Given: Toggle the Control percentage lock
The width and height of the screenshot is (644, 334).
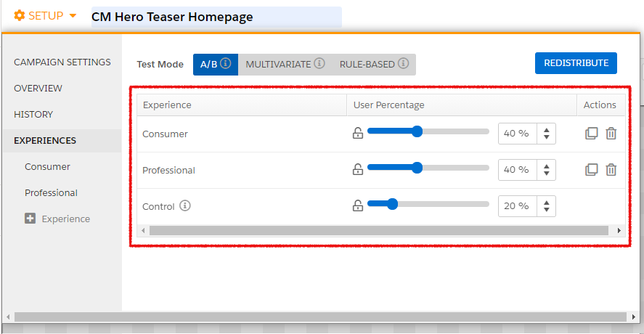Looking at the screenshot, I should (357, 206).
